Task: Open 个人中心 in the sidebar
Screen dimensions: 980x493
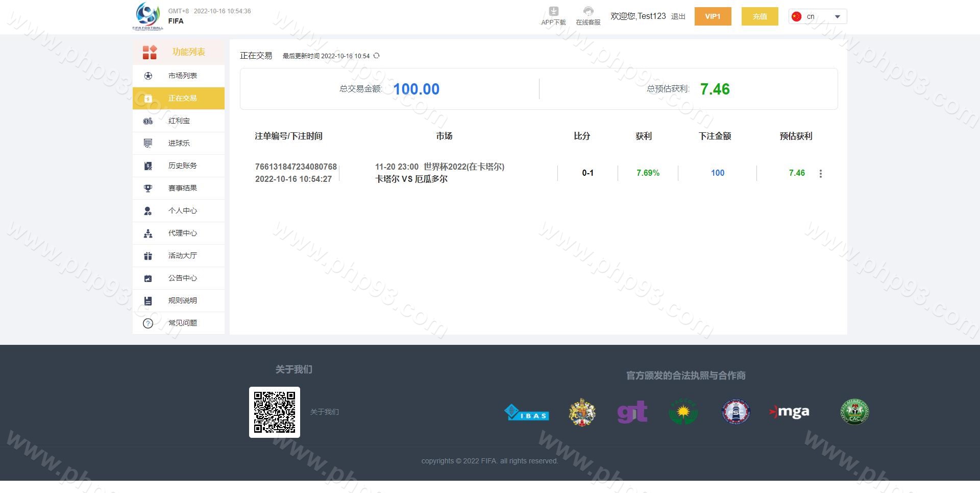Action: [x=182, y=210]
